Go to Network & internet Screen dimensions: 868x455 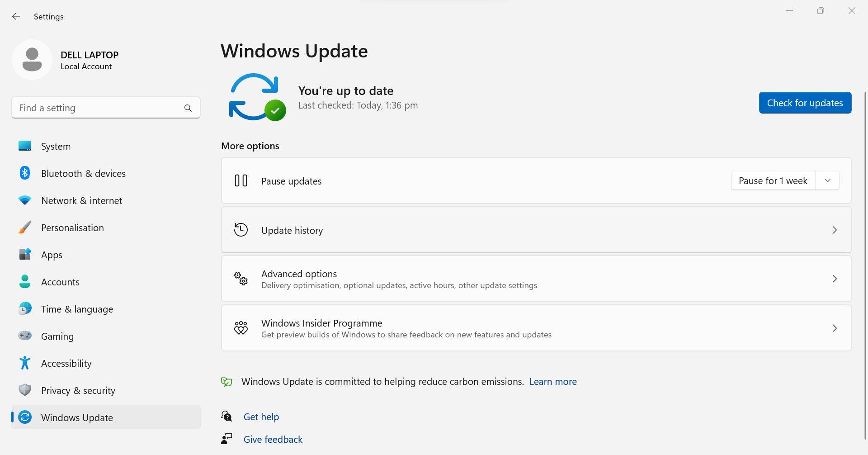pos(106,200)
